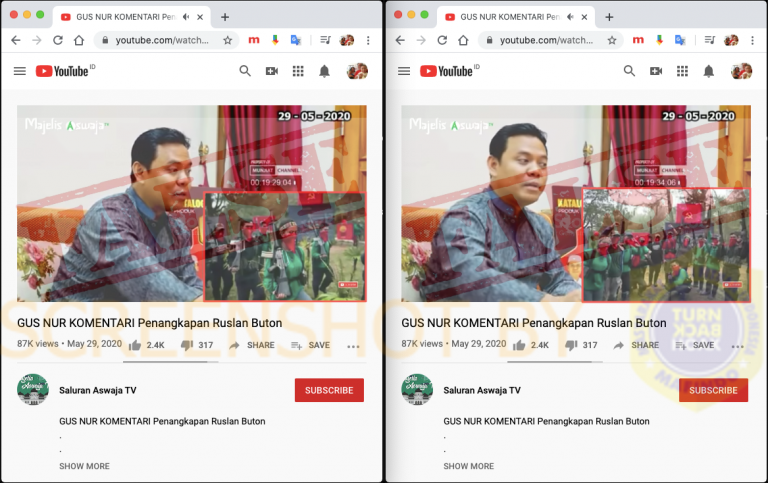Bookmark page with star icon in left window

[227, 40]
